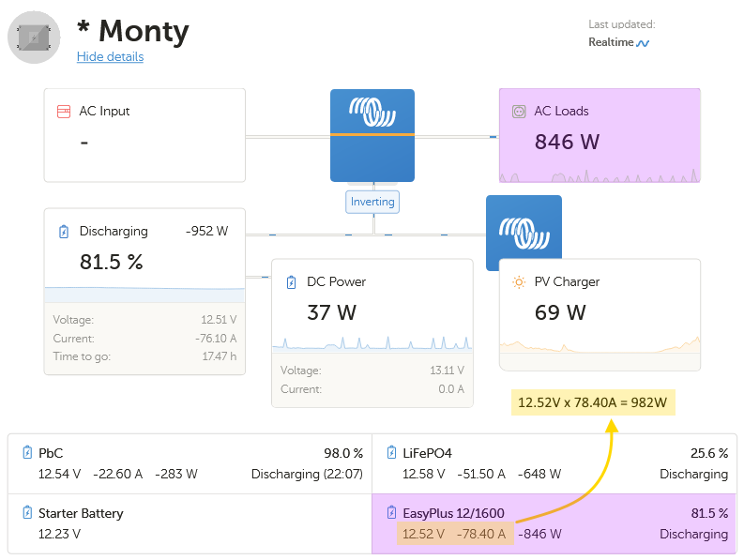
Task: Click the Victron inverter logo tile
Action: click(x=372, y=134)
